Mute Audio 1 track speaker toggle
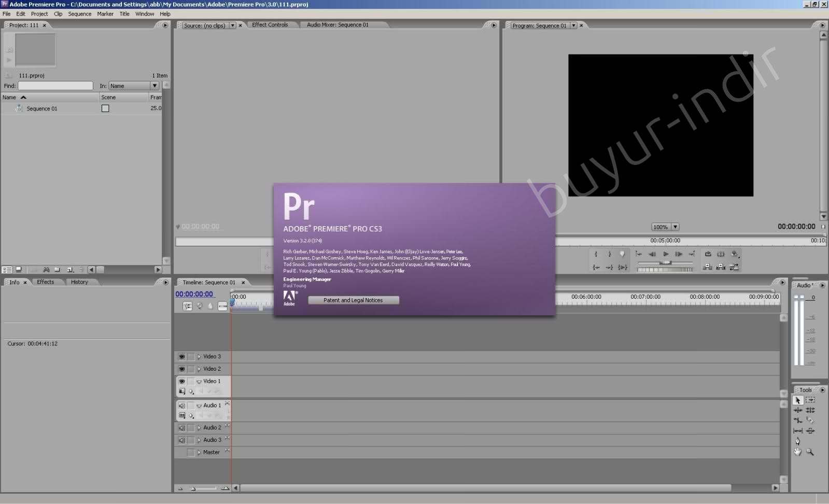Viewport: 829px width, 504px height. point(181,405)
